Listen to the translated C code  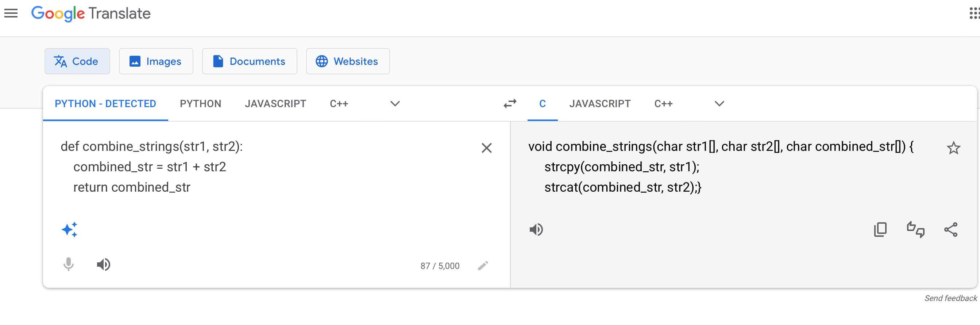pyautogui.click(x=536, y=230)
